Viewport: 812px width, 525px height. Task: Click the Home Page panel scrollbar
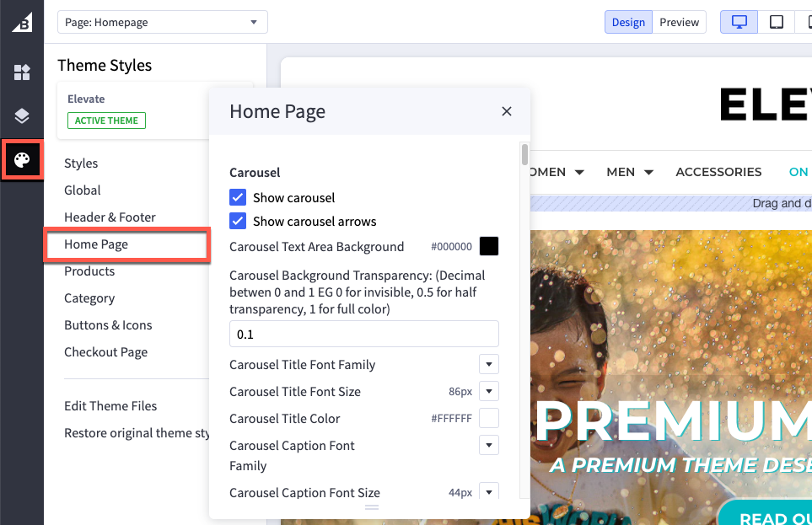tap(524, 154)
